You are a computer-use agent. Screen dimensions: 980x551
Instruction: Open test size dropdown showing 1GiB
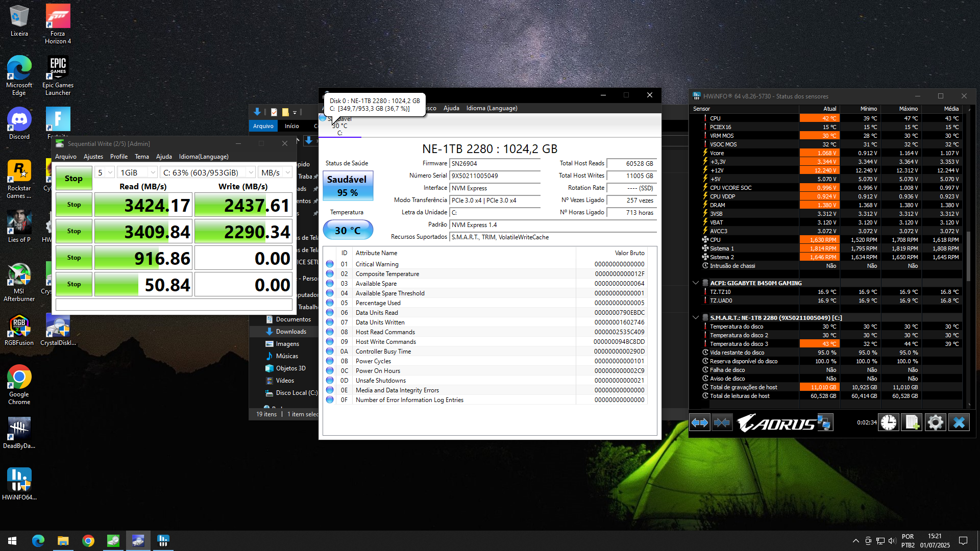(137, 172)
